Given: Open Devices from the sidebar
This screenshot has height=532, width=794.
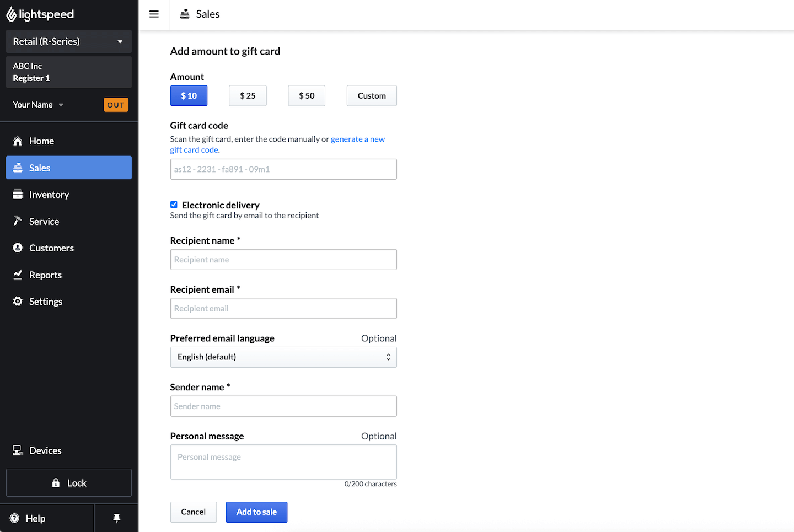Looking at the screenshot, I should [x=45, y=450].
